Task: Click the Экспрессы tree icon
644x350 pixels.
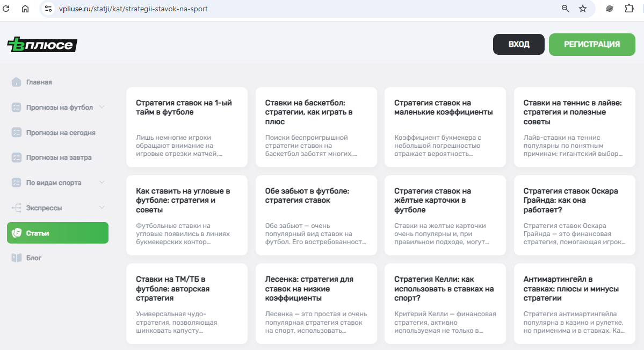Action: point(16,208)
